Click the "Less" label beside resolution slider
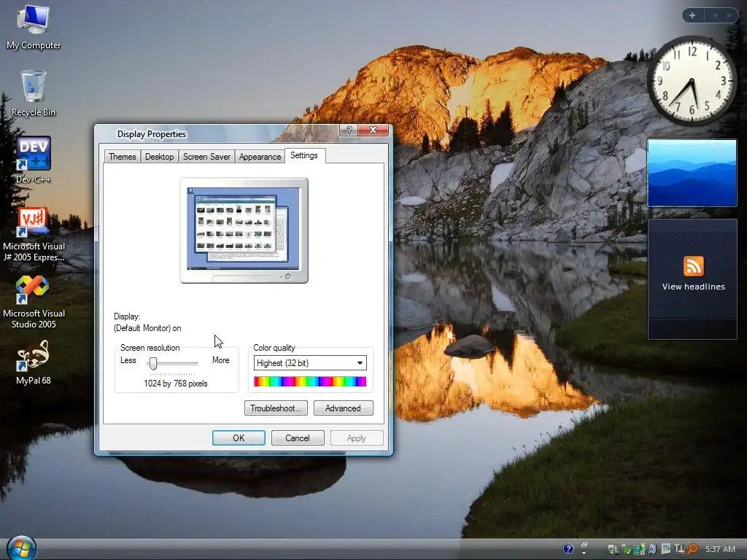This screenshot has width=747, height=560. pos(128,360)
